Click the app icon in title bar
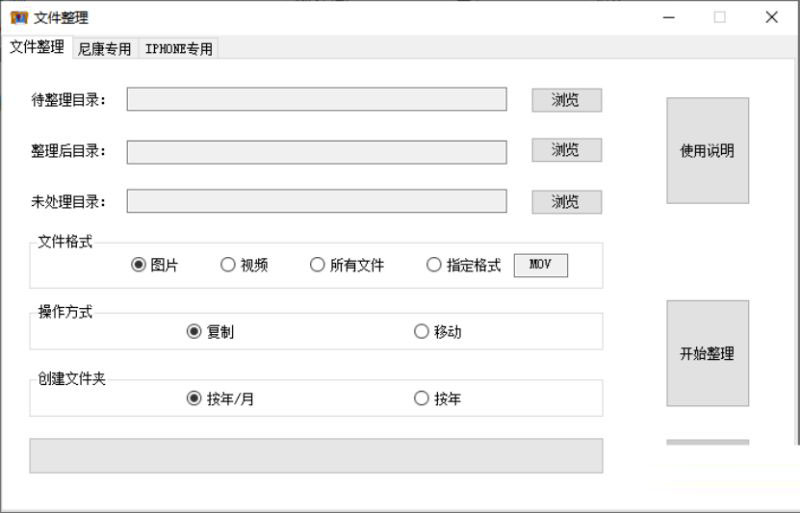This screenshot has height=513, width=800. (x=19, y=17)
